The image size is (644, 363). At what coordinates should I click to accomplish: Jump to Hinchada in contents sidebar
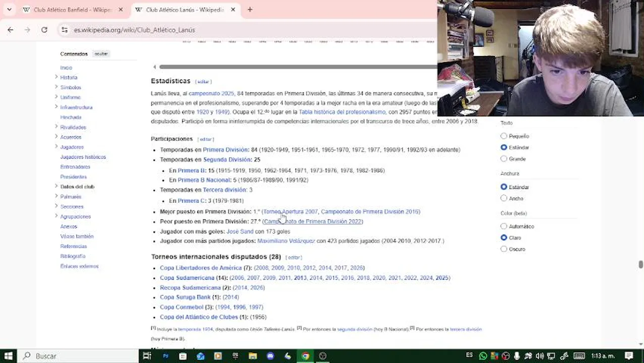click(71, 117)
